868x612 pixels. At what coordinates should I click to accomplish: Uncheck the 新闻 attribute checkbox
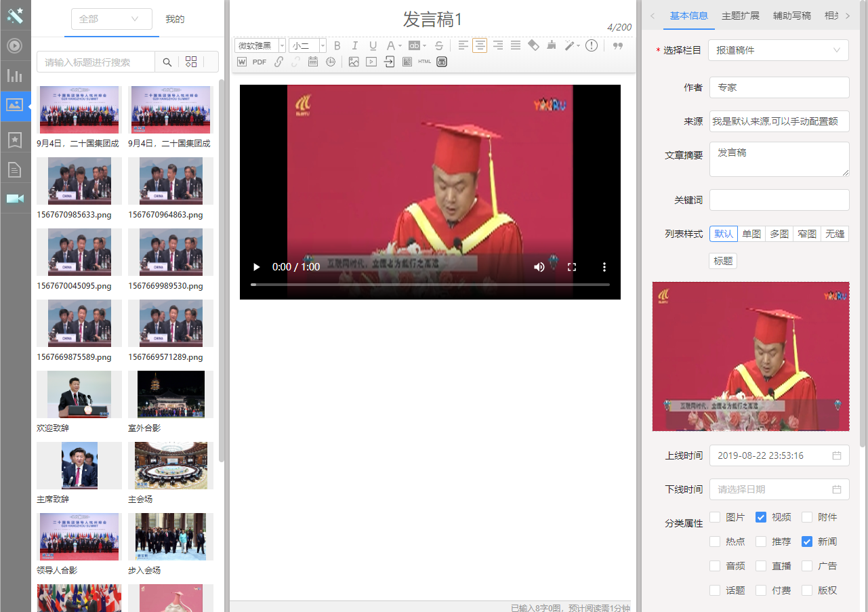(807, 542)
